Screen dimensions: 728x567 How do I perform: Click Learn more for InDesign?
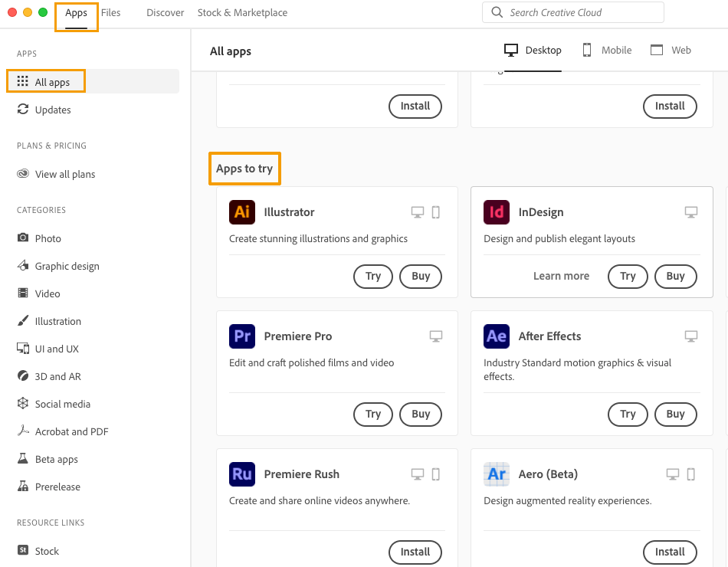click(561, 277)
